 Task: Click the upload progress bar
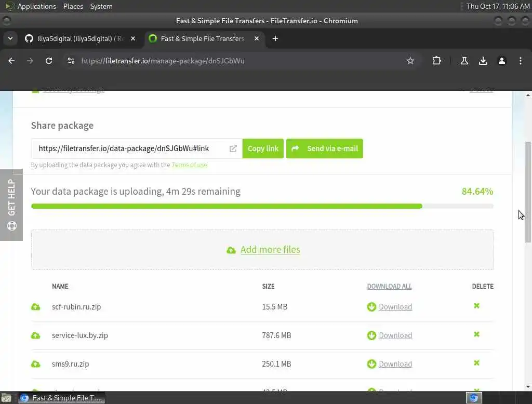click(x=262, y=206)
